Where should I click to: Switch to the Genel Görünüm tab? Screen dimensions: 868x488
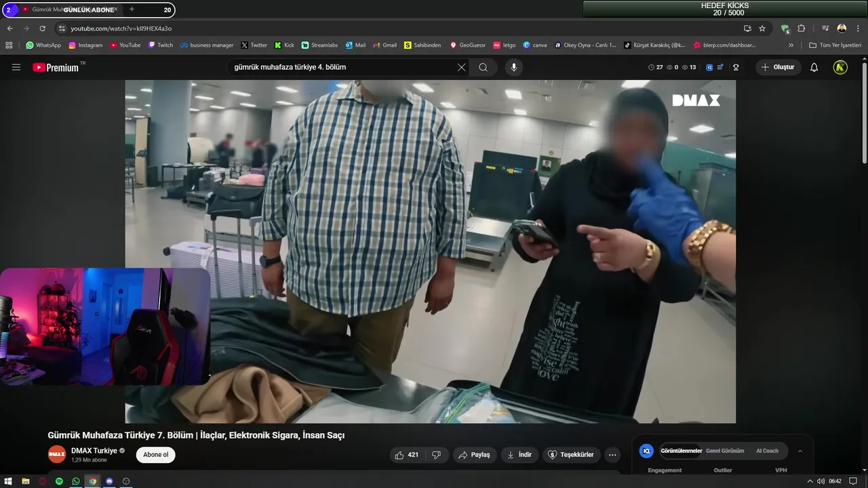coord(725,451)
